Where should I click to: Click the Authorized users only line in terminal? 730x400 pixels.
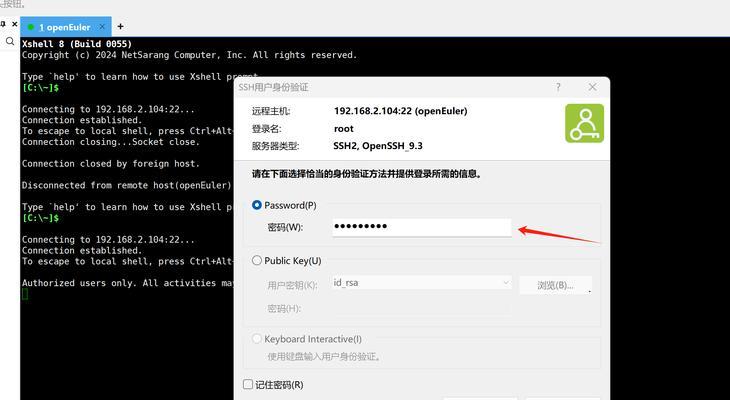(x=128, y=283)
